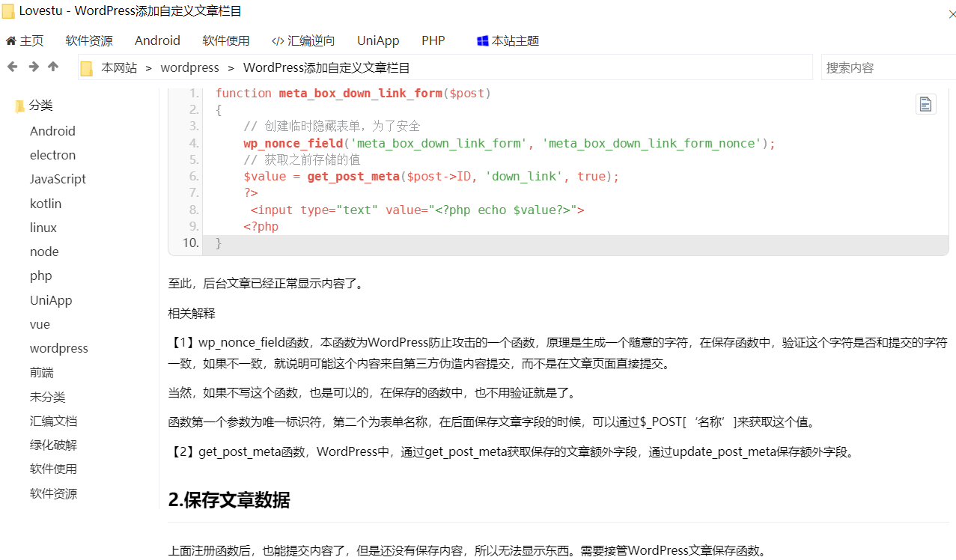The image size is (956, 560).
Task: Click the up arrow navigation icon
Action: 53,67
